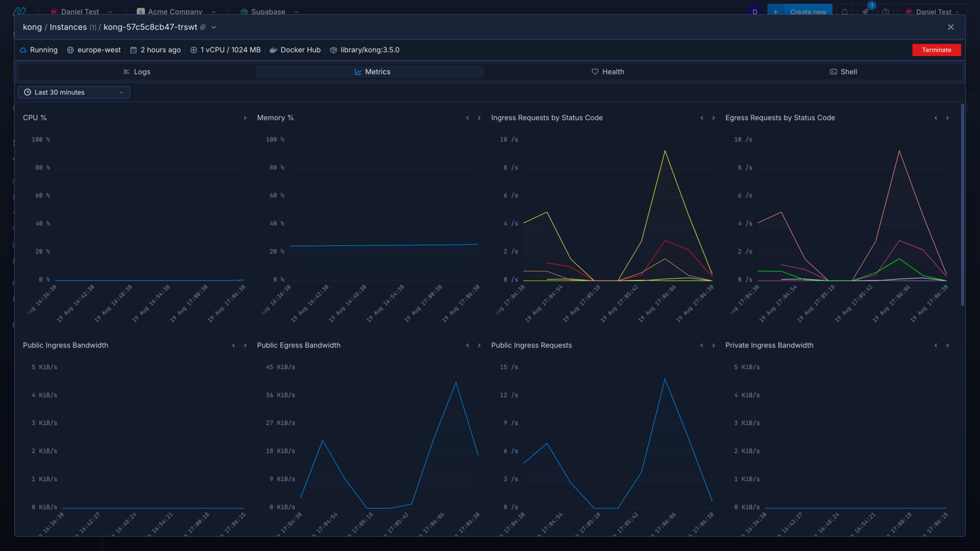
Task: Next arrow on Public Ingress Bandwidth chart
Action: (x=245, y=345)
